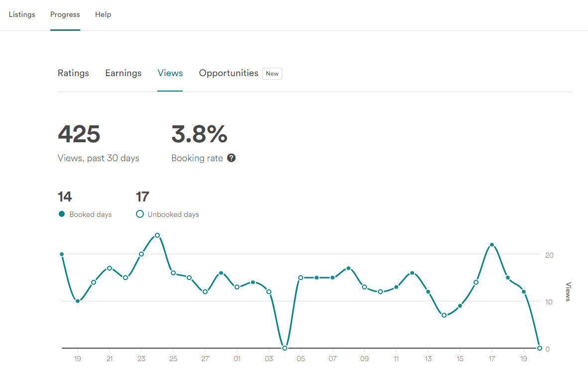The height and width of the screenshot is (377, 588).
Task: Open the Earnings tab
Action: (123, 73)
